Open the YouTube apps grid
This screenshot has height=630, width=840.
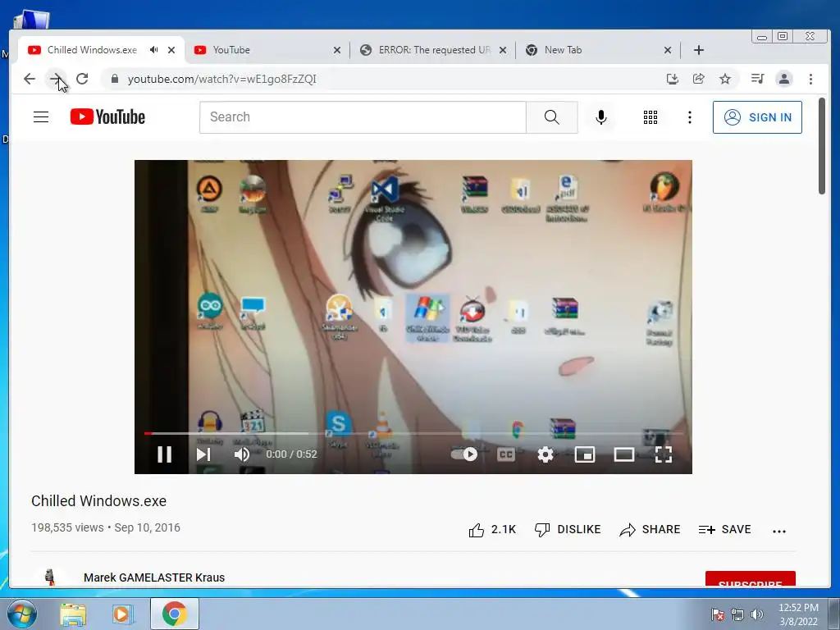[x=651, y=116]
